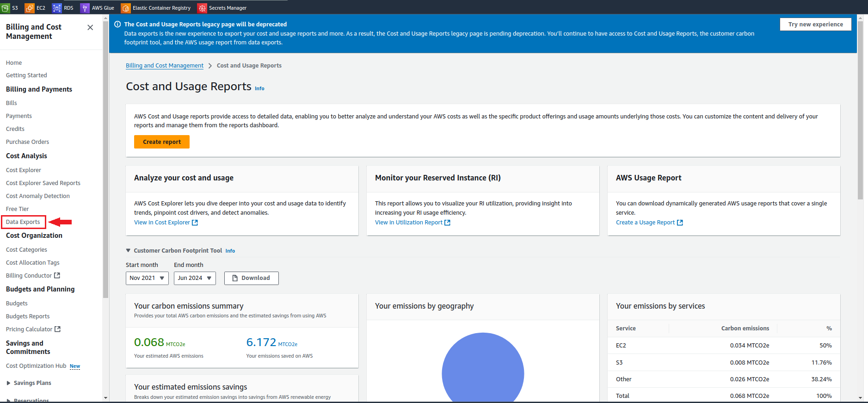
Task: Open the Secrets Manager shortcut icon
Action: (202, 8)
